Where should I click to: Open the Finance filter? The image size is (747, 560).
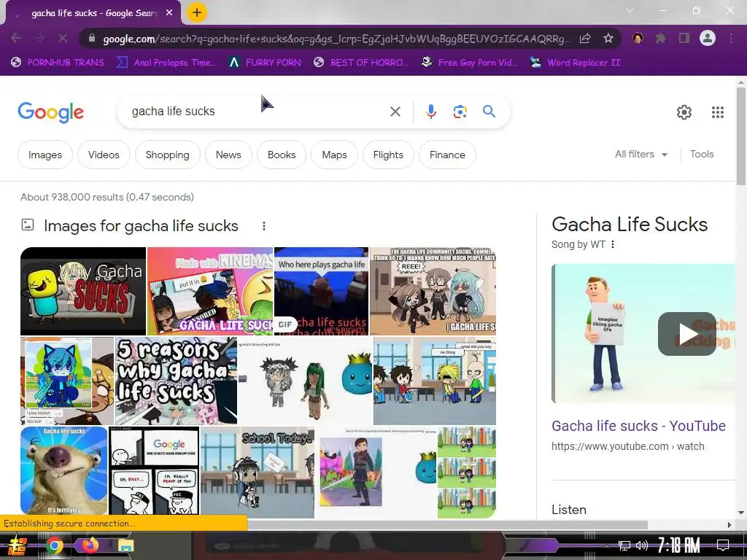click(447, 155)
